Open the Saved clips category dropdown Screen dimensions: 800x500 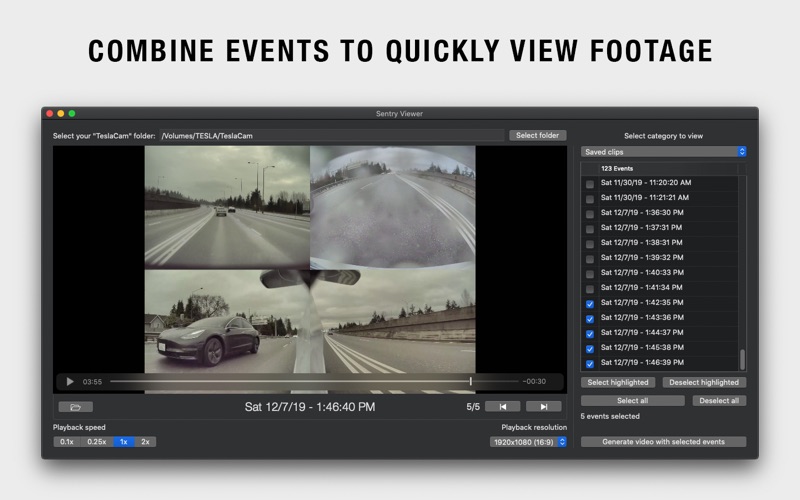click(663, 152)
